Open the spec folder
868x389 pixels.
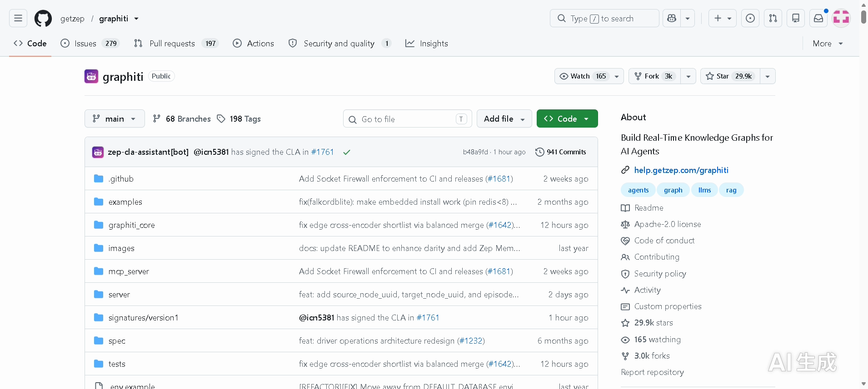[x=117, y=341]
